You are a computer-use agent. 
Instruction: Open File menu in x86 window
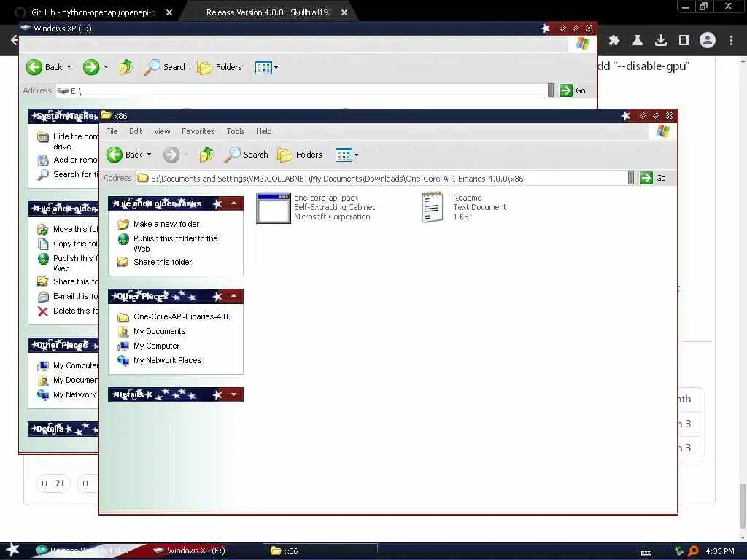pos(112,131)
